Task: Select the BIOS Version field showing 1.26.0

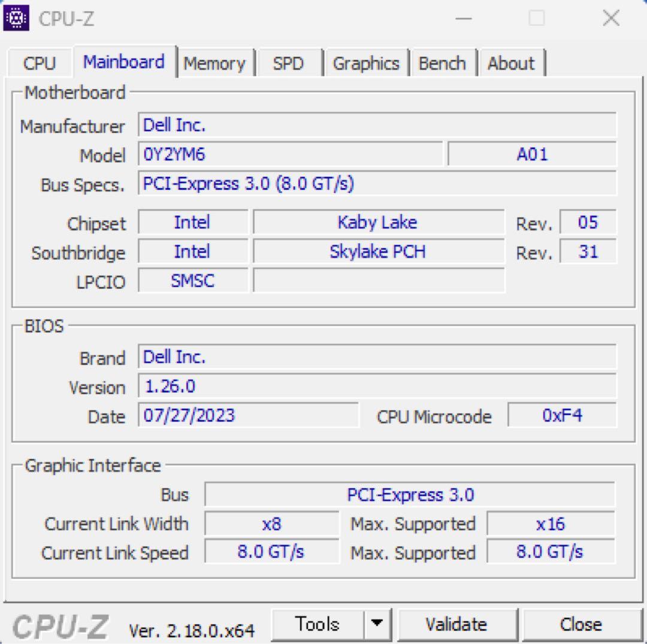Action: coord(377,386)
